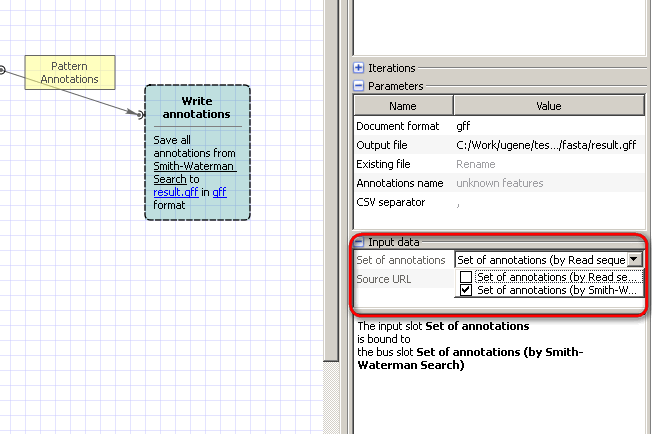Edit the Document format gff value
This screenshot has width=652, height=434.
tap(548, 126)
